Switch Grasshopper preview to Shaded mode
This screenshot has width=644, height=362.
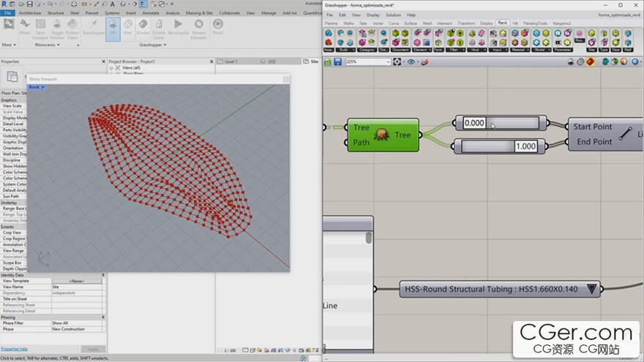[x=143, y=27]
